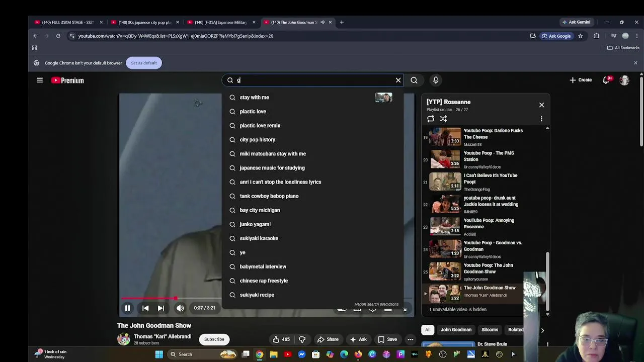Play 'drunk aunt Jackie looses it' video
This screenshot has height=362, width=644.
pos(483,204)
